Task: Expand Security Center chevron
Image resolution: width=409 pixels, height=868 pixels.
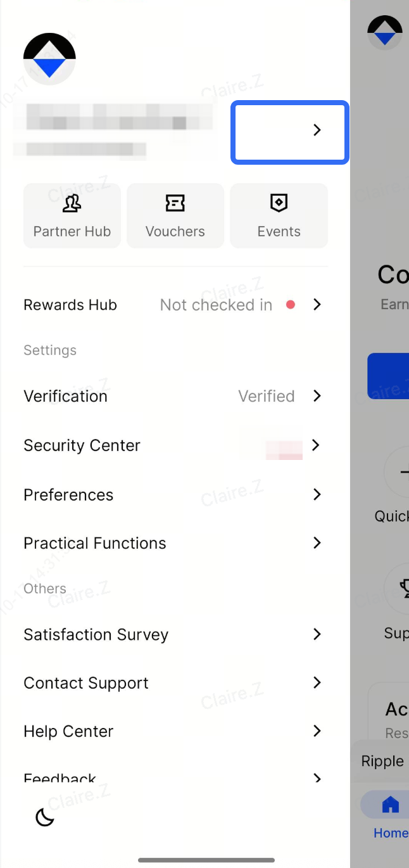Action: (x=317, y=445)
